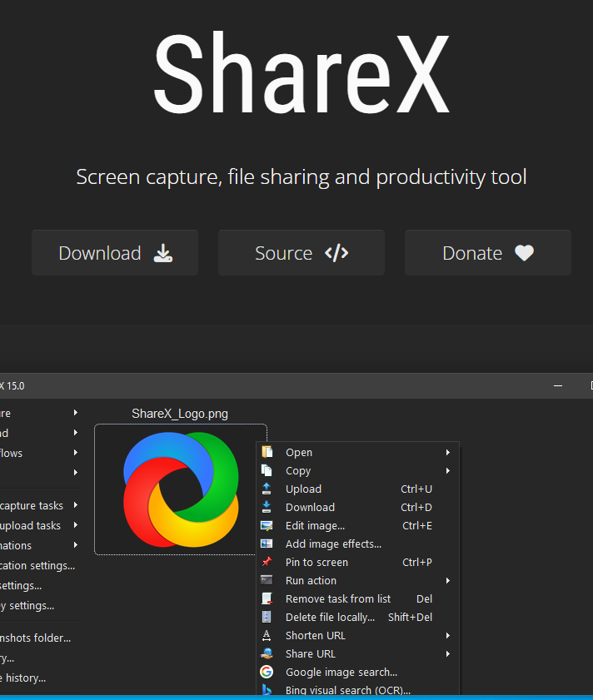This screenshot has height=700, width=593.
Task: Expand the 'nations' sidebar submenu arrow
Action: coord(76,544)
